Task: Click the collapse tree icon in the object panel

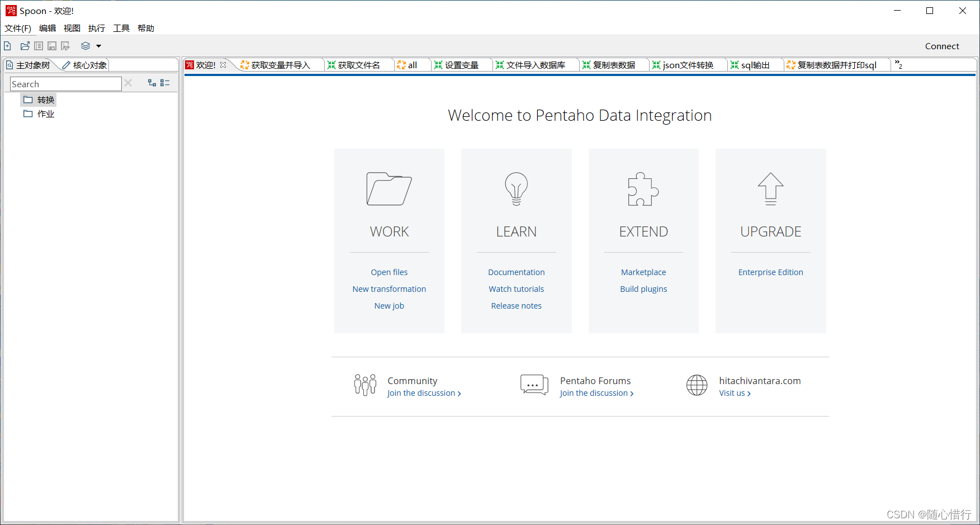Action: coord(165,83)
